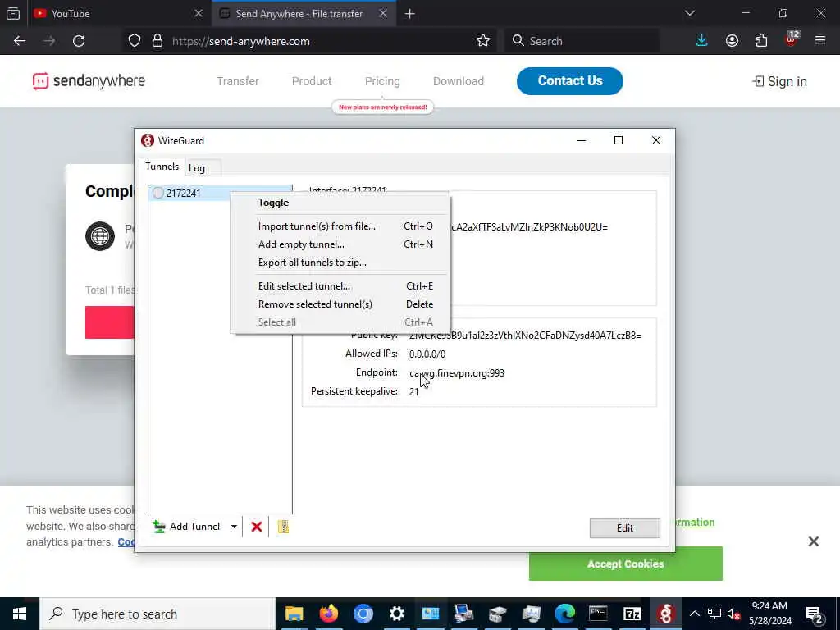
Task: Click the uBlock extension icon with badge 12
Action: (x=792, y=40)
